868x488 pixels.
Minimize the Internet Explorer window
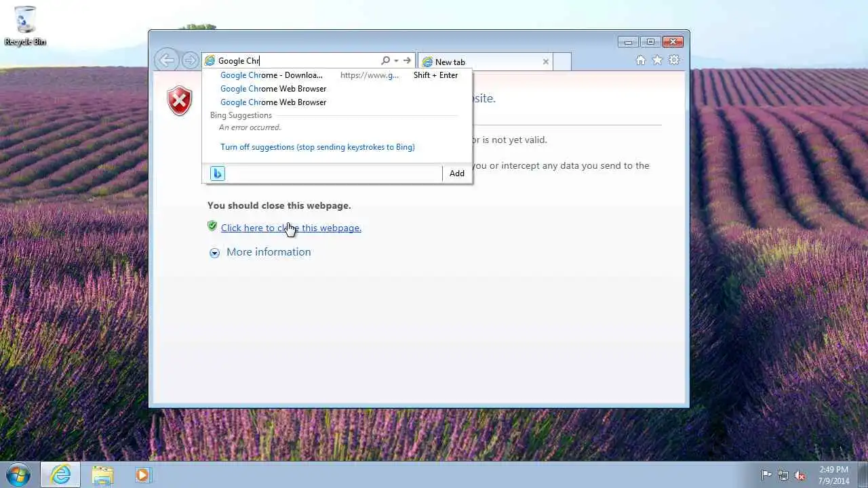(x=628, y=42)
